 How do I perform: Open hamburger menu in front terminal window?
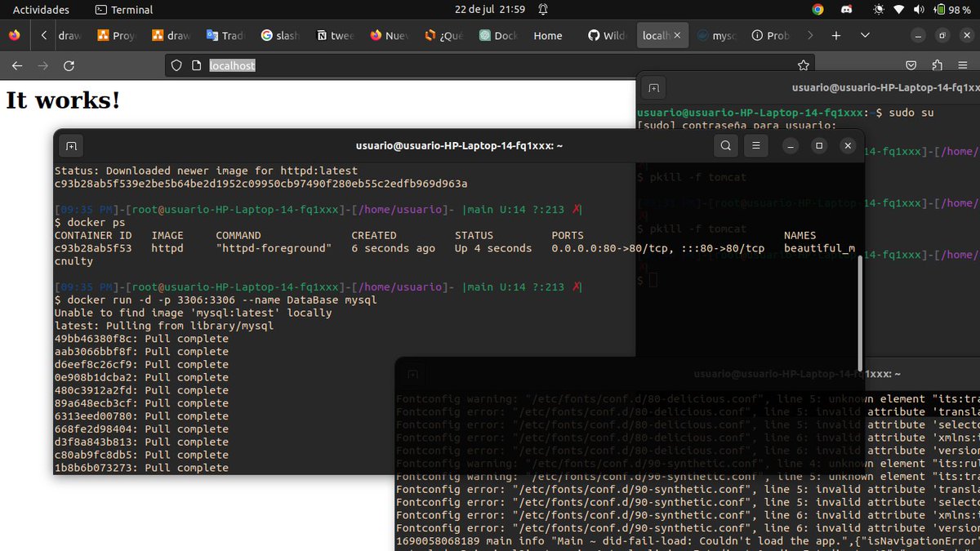coord(756,146)
